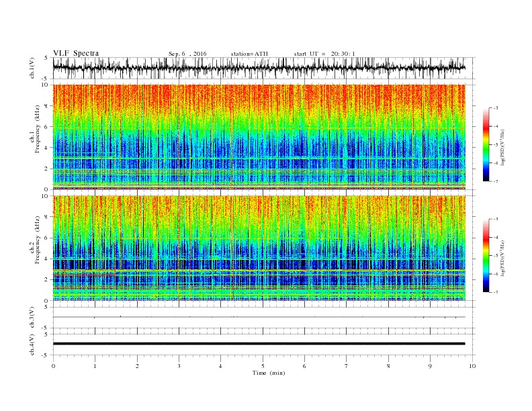Click the time axis tick label "7"
This screenshot has width=532, height=411.
[x=347, y=366]
